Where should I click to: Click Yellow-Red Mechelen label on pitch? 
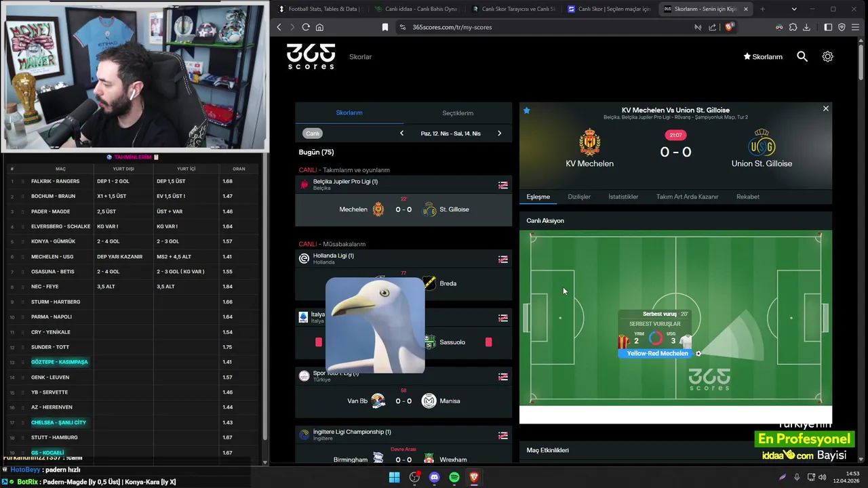tap(657, 353)
